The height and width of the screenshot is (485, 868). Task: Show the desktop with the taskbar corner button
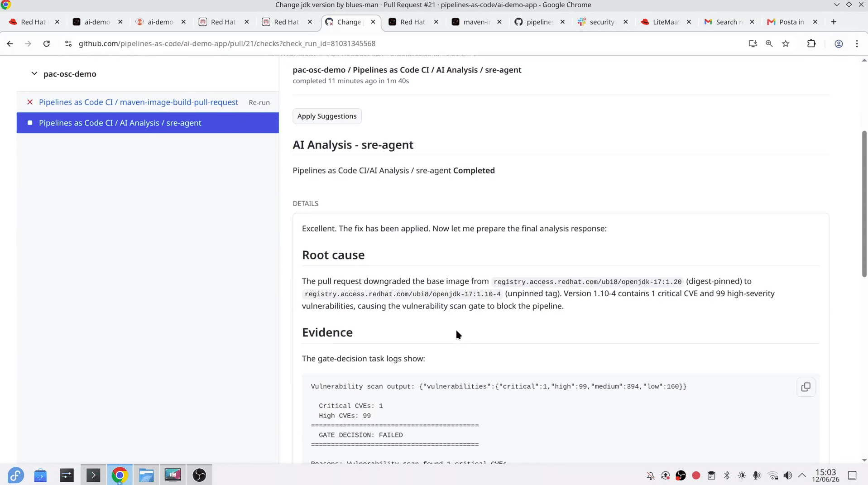point(852,475)
